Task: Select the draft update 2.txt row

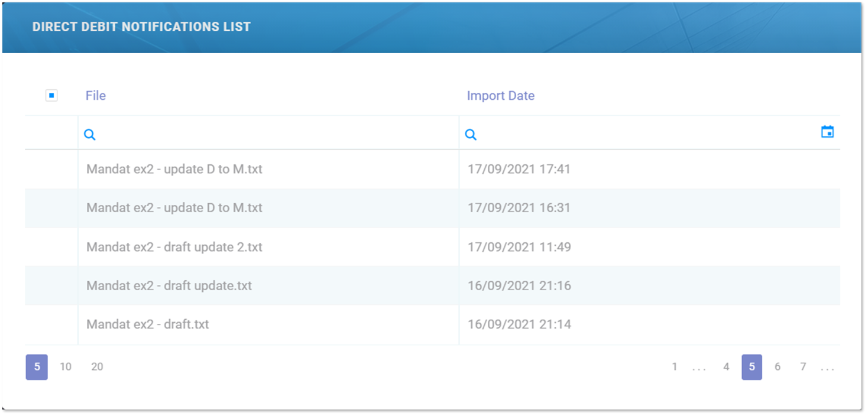Action: tap(174, 247)
